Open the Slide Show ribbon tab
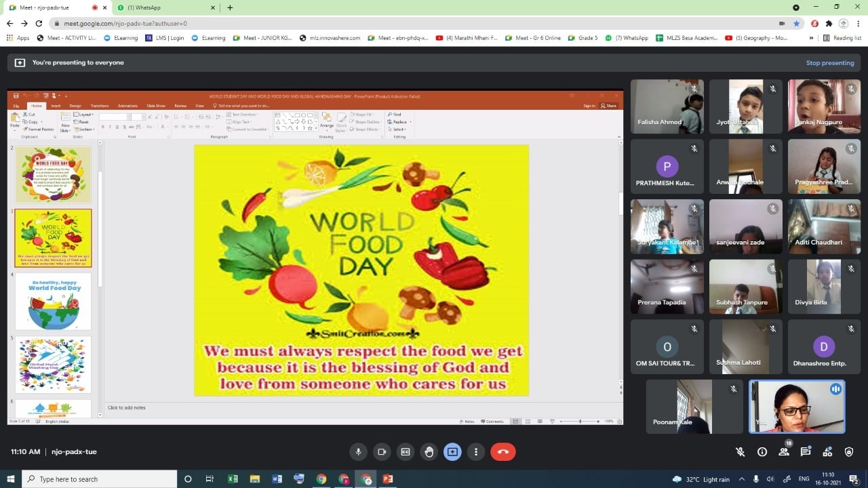Viewport: 868px width, 488px height. [x=156, y=106]
